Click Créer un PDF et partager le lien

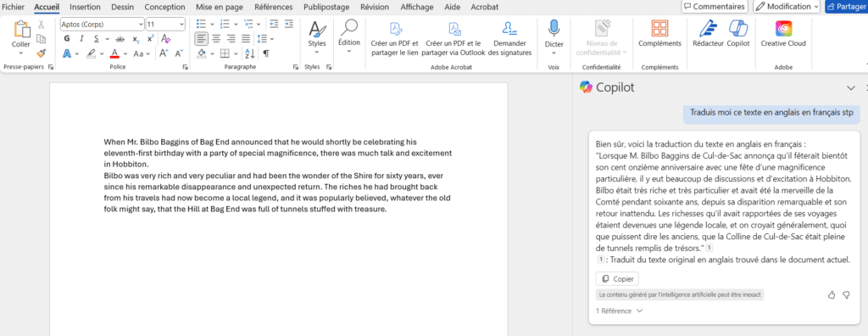395,38
